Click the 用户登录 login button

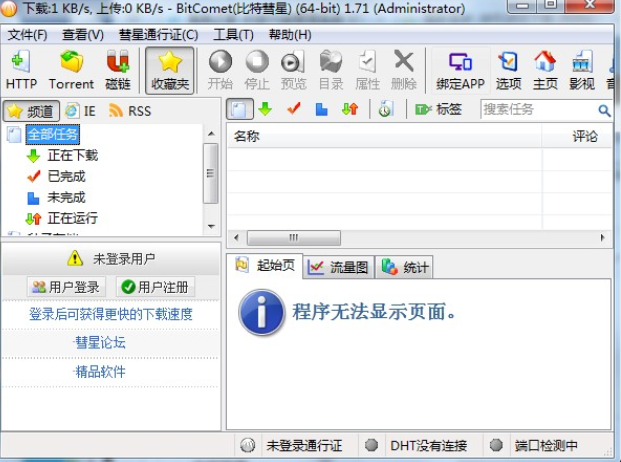pos(66,287)
